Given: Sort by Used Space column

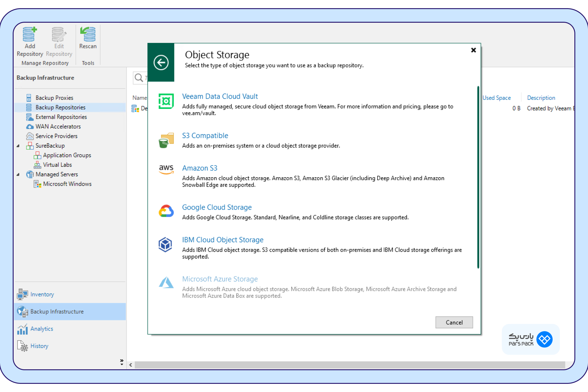Looking at the screenshot, I should point(496,98).
